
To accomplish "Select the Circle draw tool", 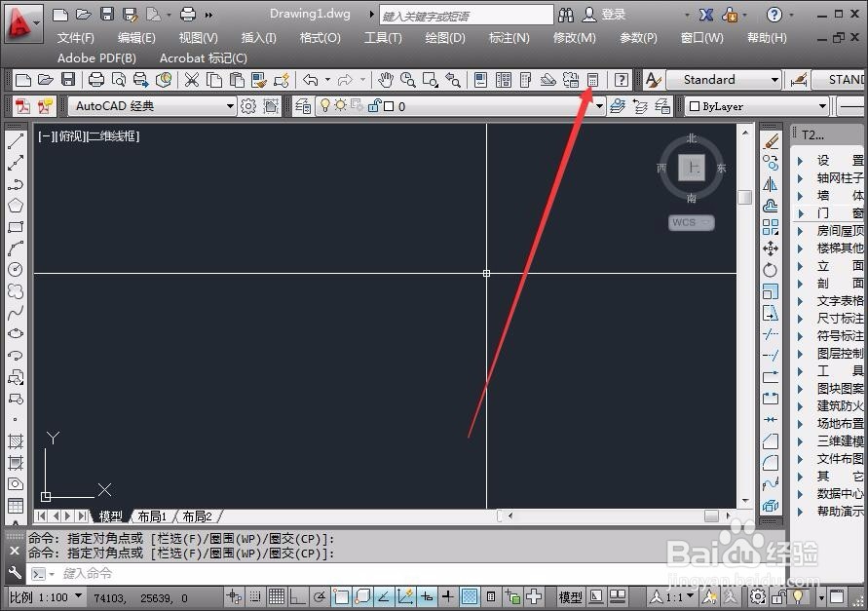I will 16,270.
